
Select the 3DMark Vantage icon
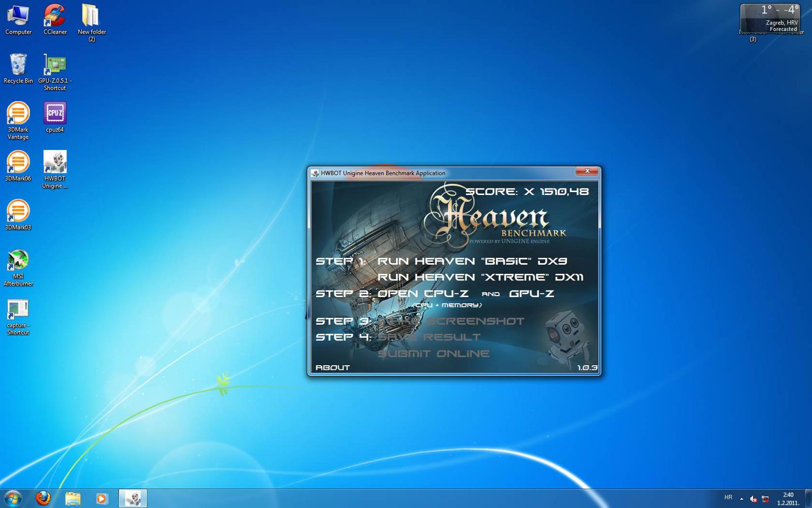18,121
